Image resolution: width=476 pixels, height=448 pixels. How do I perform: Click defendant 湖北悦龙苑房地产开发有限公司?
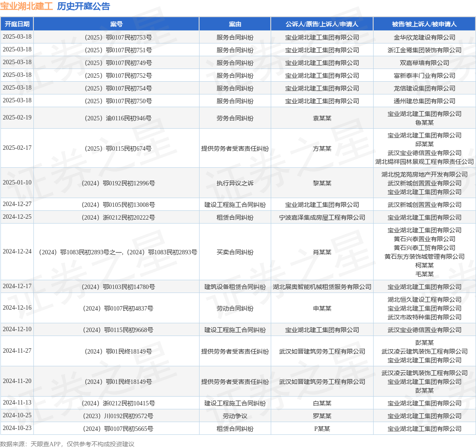click(425, 174)
